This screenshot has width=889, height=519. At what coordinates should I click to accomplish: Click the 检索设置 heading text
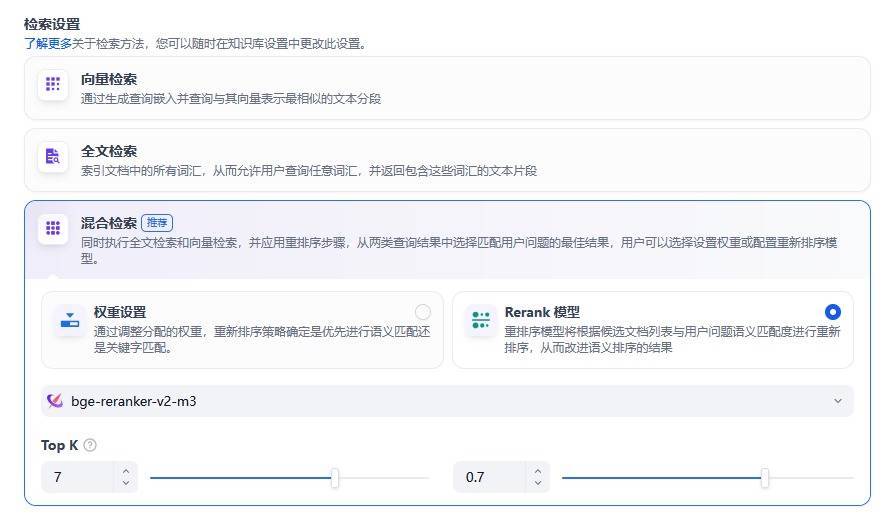(x=52, y=24)
